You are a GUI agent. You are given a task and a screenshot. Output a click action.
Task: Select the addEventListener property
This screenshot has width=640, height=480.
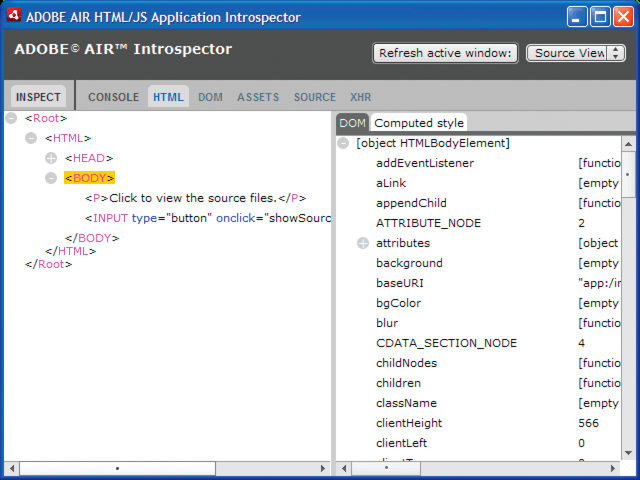coord(425,163)
